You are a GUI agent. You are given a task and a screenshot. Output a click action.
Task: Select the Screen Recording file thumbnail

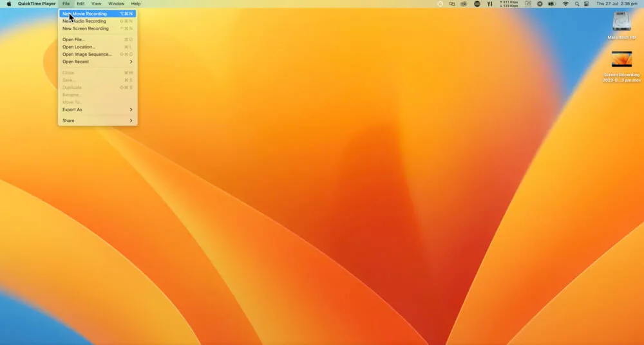[621, 60]
